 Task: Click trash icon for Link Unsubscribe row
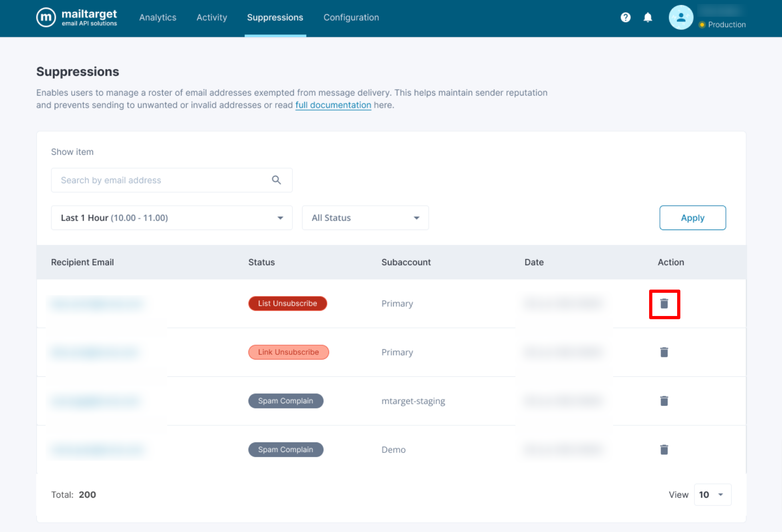[664, 352]
